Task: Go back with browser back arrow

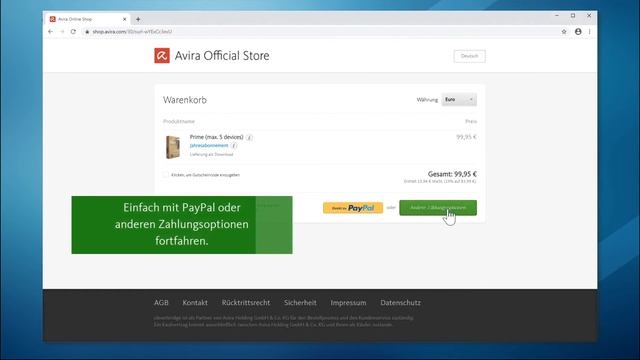Action: (51, 31)
